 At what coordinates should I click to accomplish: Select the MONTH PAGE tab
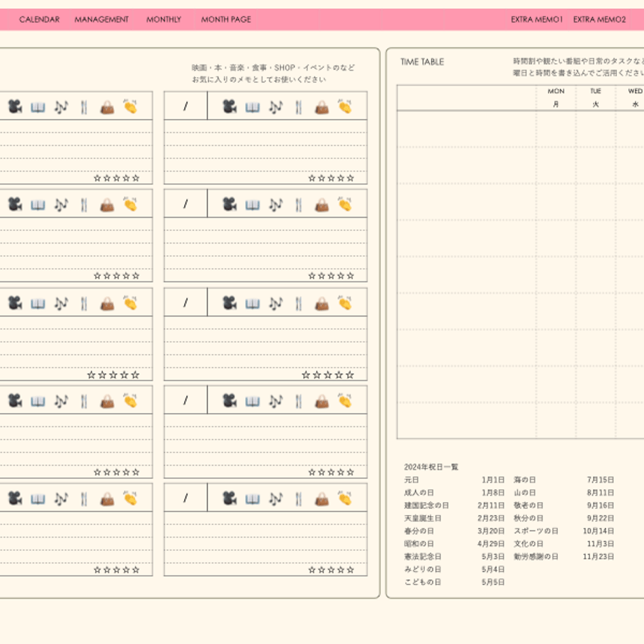[226, 20]
